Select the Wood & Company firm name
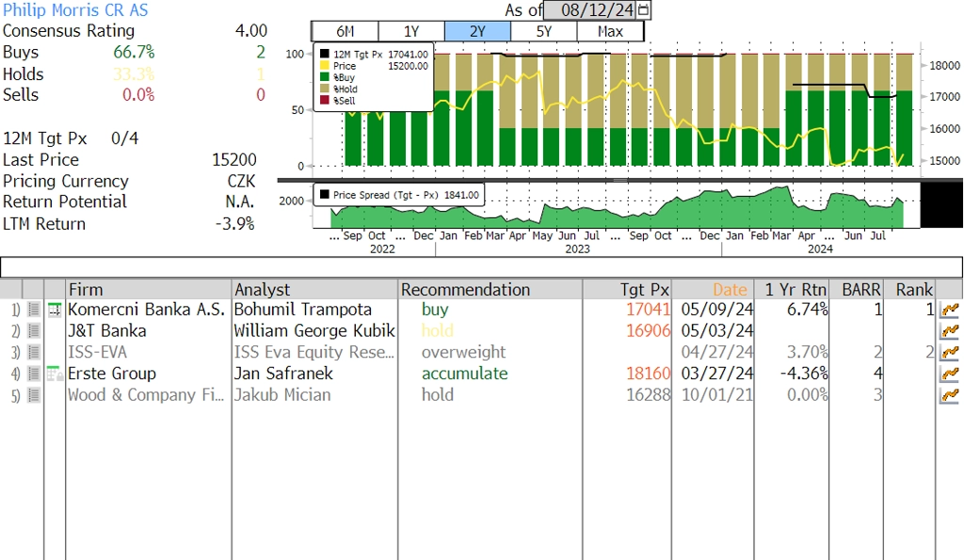The image size is (964, 560). point(146,395)
